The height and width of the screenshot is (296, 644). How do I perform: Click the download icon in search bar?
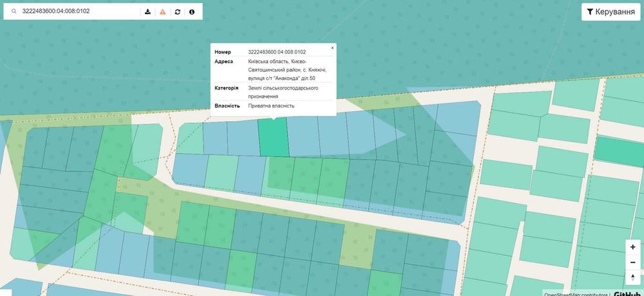[x=148, y=12]
